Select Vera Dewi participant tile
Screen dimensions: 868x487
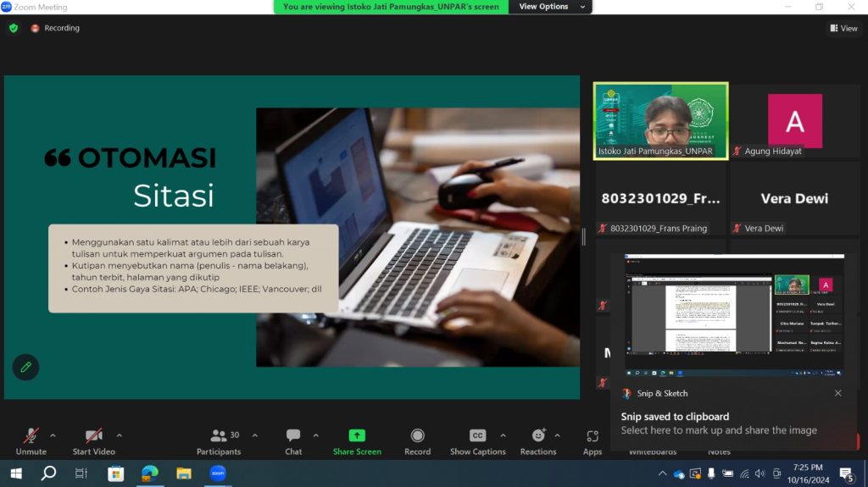pyautogui.click(x=794, y=198)
